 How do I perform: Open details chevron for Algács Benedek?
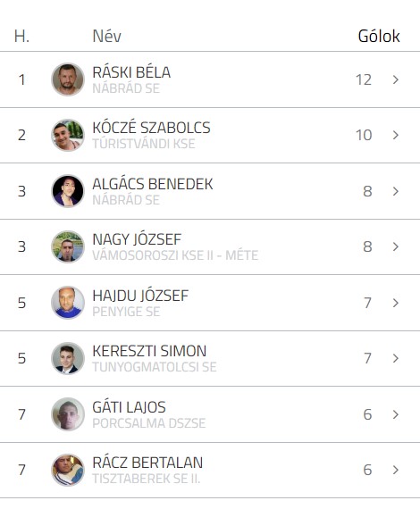pyautogui.click(x=395, y=191)
